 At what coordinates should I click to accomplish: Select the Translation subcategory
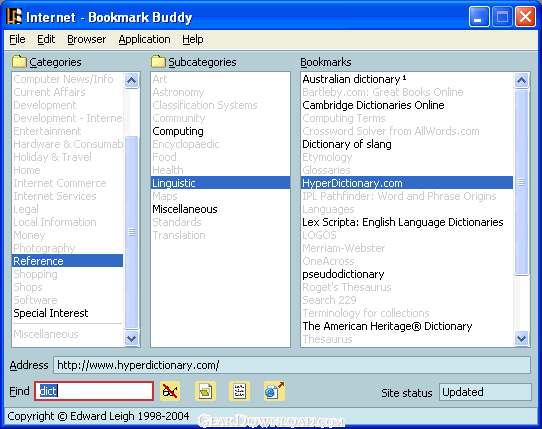coord(221,235)
